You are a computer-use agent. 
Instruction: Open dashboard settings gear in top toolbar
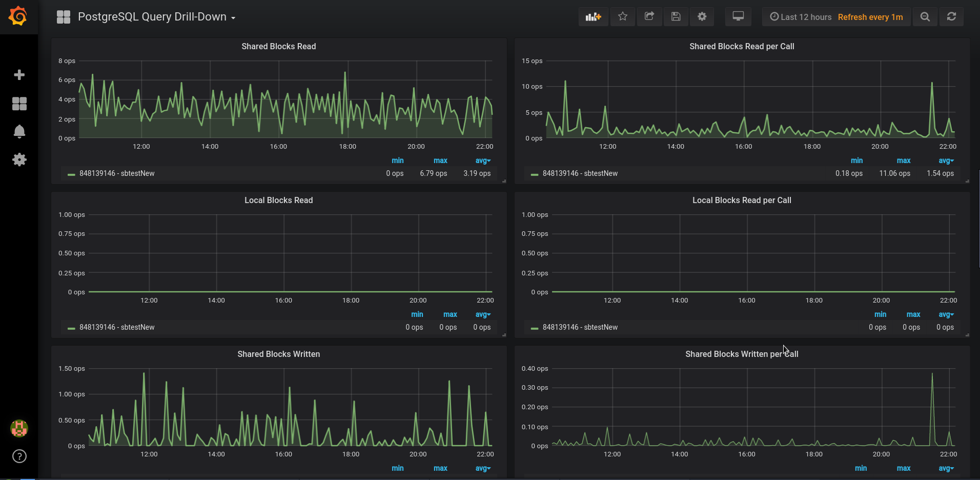tap(702, 17)
